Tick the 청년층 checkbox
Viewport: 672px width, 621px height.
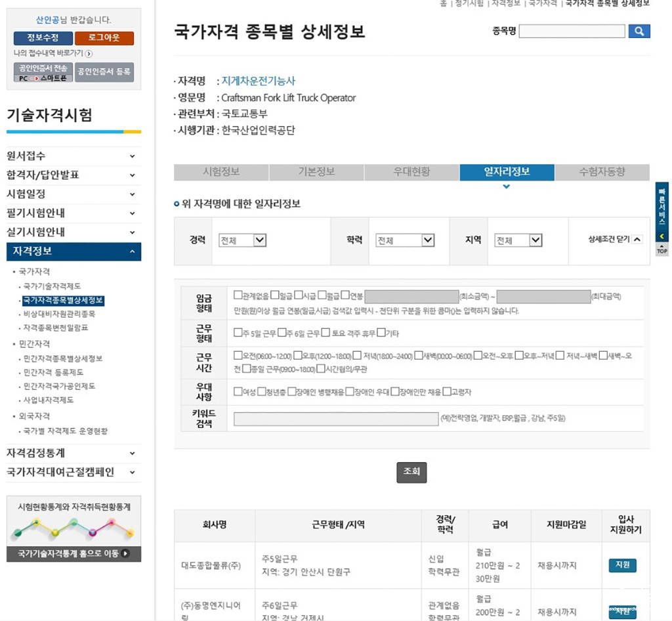[261, 391]
